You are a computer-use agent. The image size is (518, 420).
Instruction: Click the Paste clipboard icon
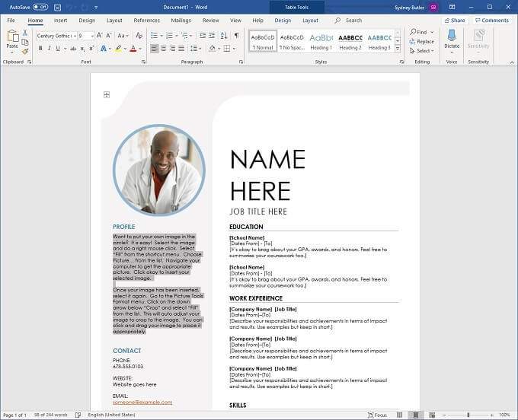coord(12,40)
